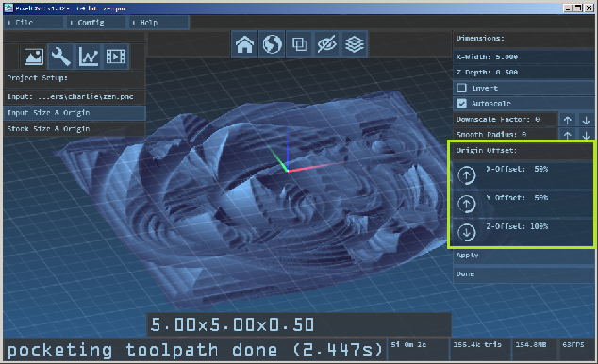
Task: Select the globe view icon
Action: click(x=272, y=44)
